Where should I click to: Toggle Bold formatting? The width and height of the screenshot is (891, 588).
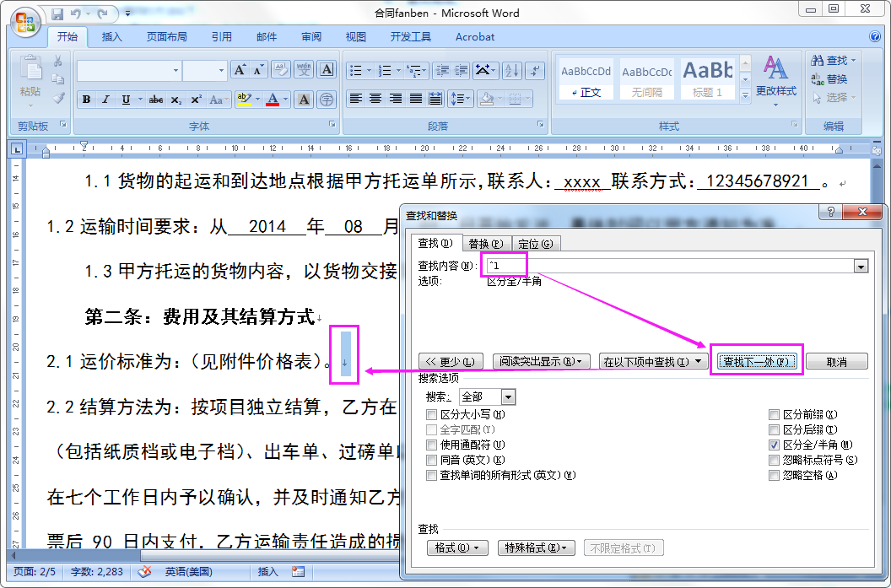tap(86, 100)
